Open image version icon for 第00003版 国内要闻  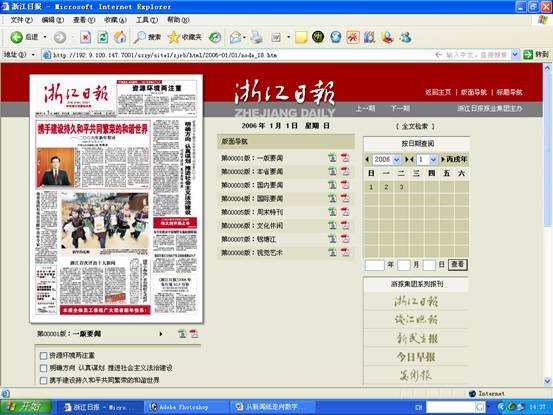[332, 185]
